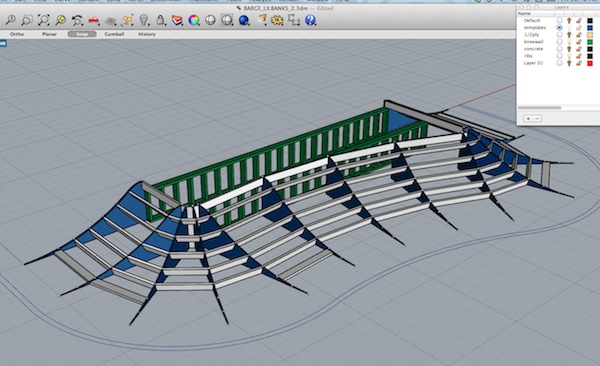Toggle Planar mode
The height and width of the screenshot is (366, 600).
pos(49,34)
